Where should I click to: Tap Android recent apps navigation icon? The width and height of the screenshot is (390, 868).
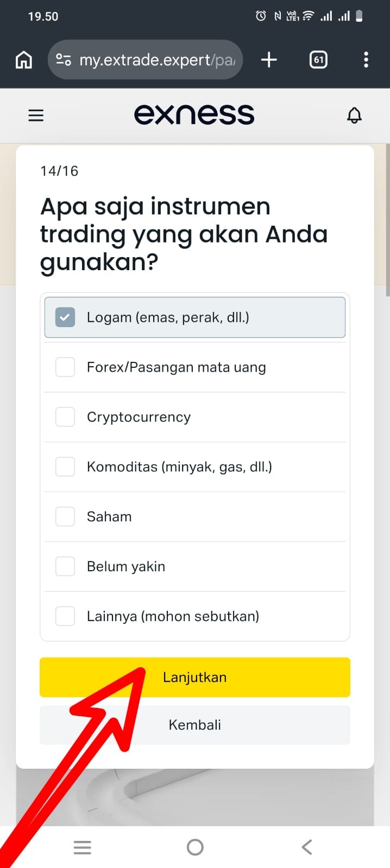83,847
